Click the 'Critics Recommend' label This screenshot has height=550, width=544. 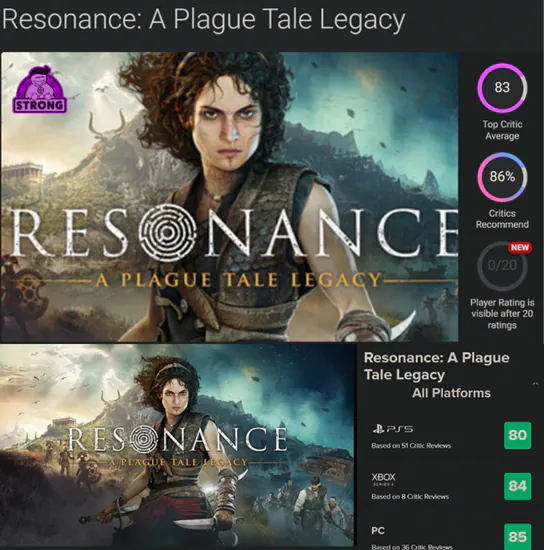(x=502, y=219)
